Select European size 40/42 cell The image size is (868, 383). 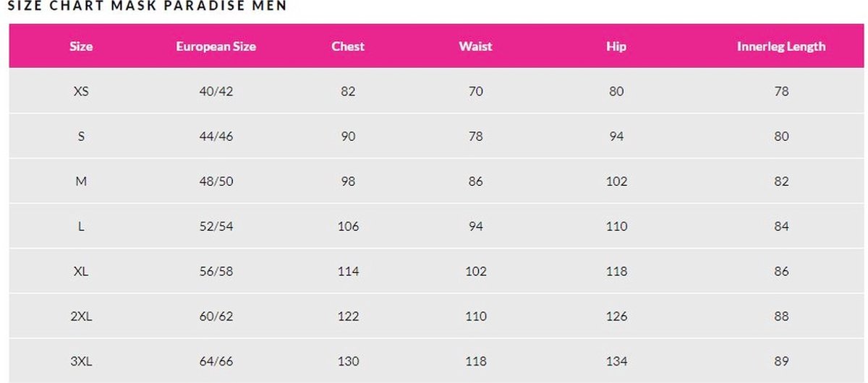pyautogui.click(x=216, y=92)
